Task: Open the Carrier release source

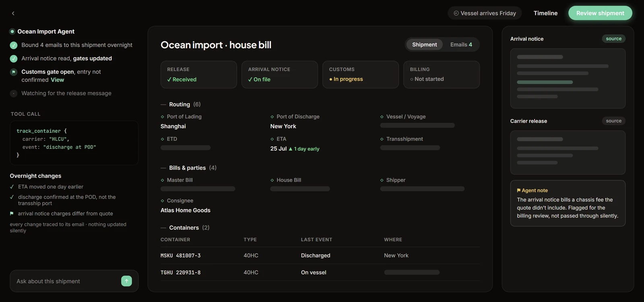Action: point(613,121)
